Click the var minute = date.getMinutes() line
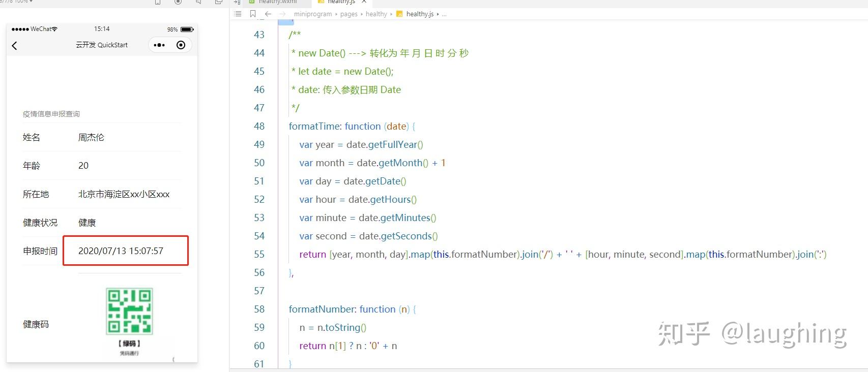This screenshot has width=868, height=372. pos(368,218)
